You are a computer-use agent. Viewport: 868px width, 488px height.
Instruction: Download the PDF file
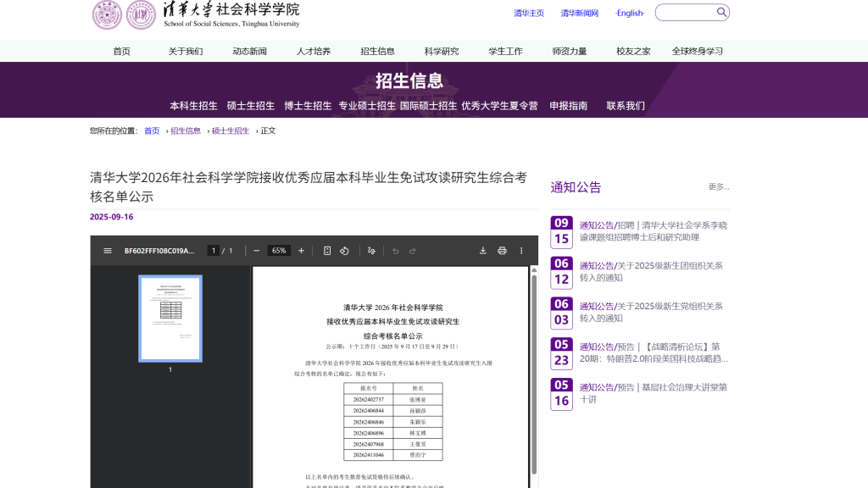point(482,251)
